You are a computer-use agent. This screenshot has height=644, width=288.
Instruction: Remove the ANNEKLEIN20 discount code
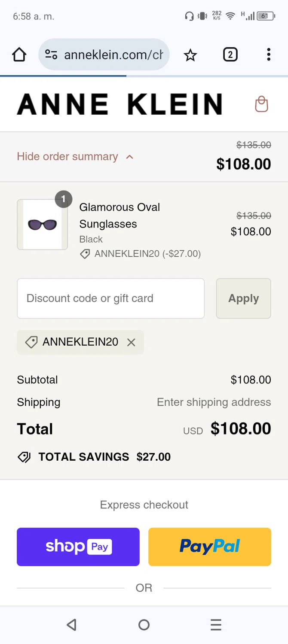click(x=131, y=342)
